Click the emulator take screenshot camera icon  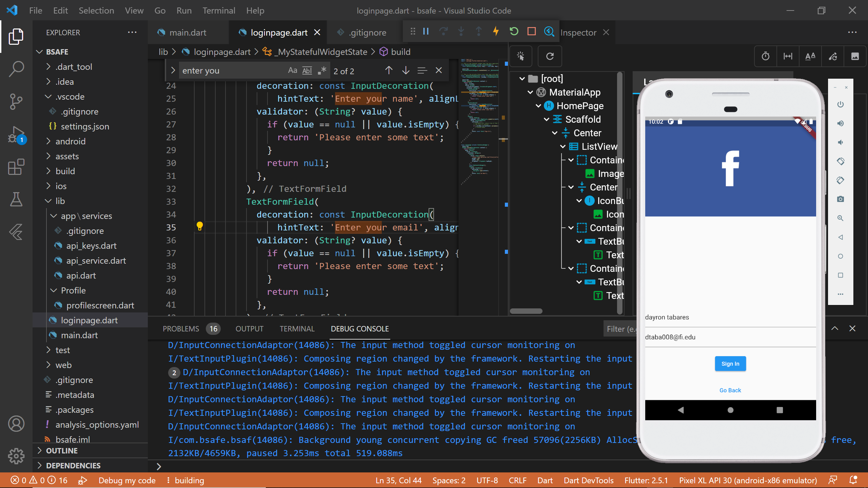tap(840, 199)
